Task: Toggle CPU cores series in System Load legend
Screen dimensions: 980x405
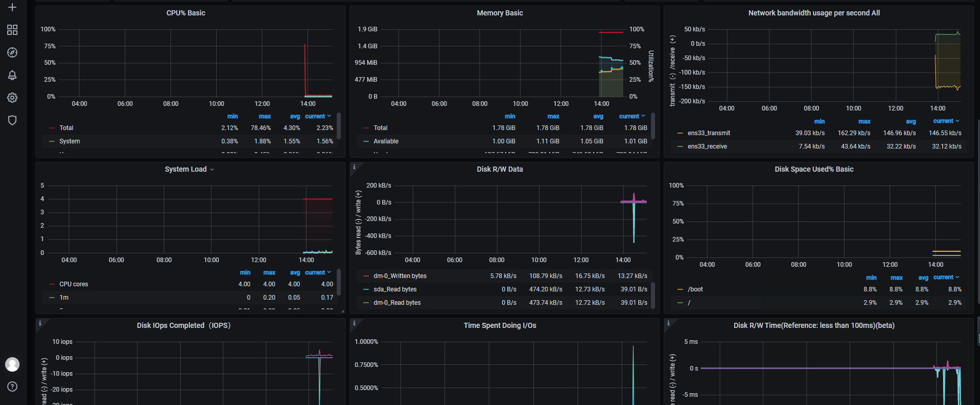Action: [x=73, y=284]
